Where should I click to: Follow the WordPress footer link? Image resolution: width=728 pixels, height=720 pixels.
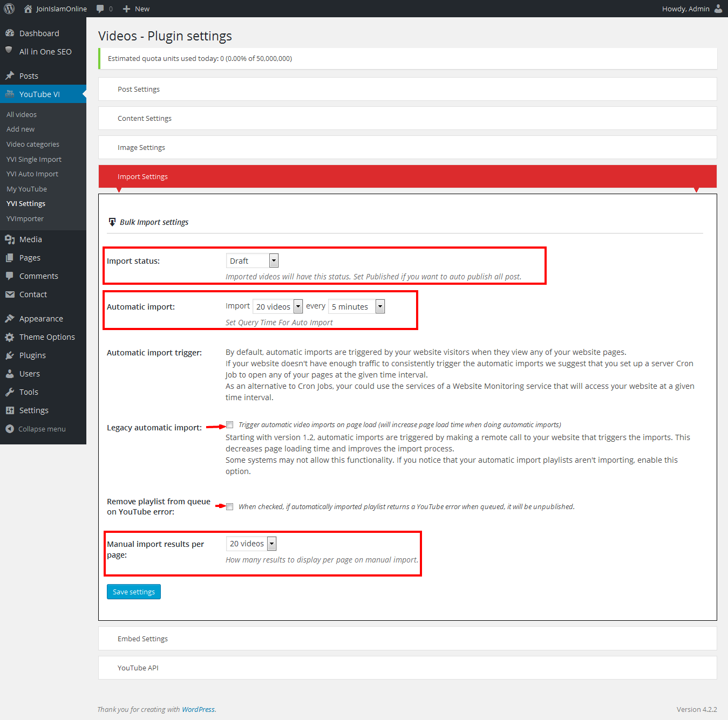coord(198,709)
